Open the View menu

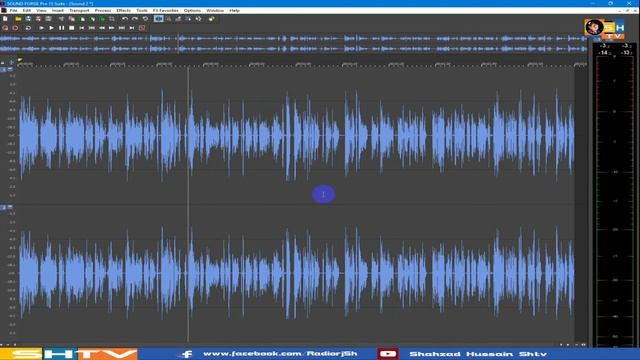click(41, 11)
